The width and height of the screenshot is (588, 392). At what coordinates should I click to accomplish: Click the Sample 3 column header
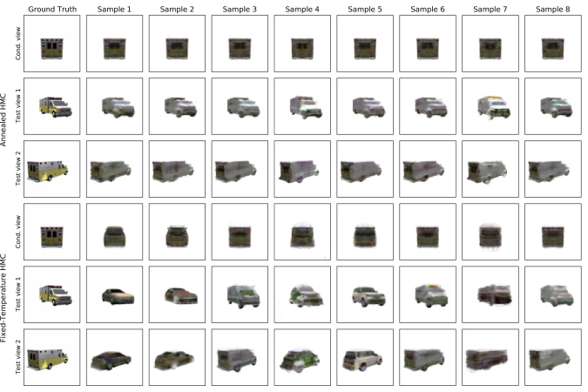[x=240, y=9]
